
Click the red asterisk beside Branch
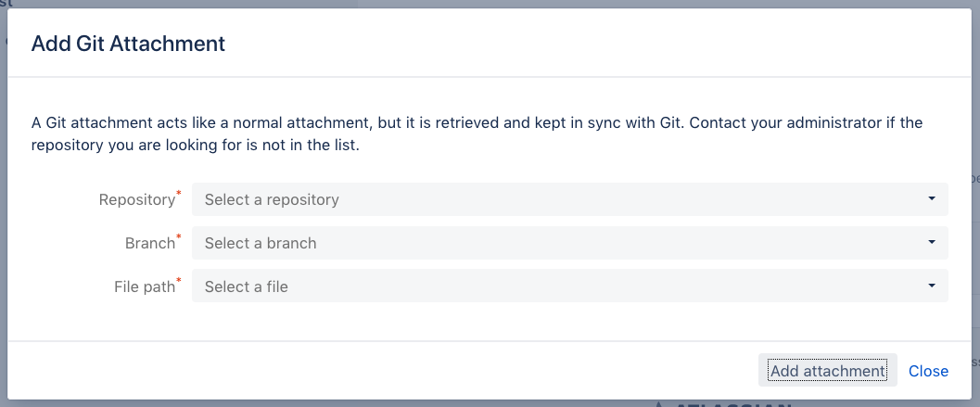tap(179, 237)
